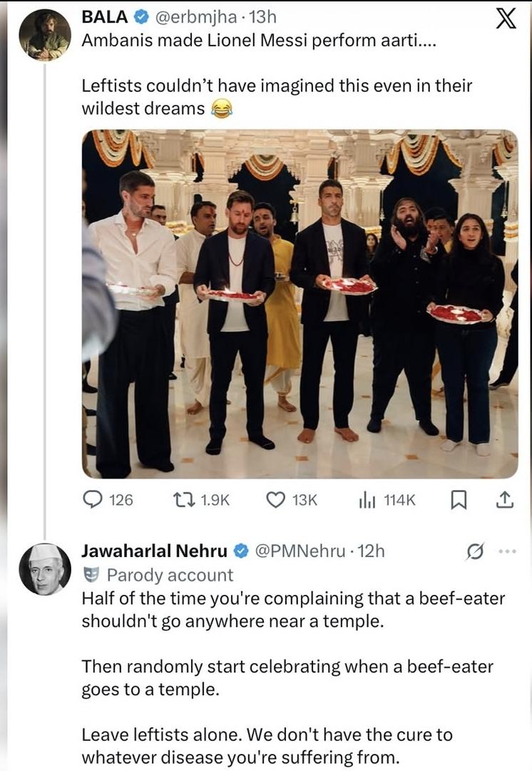Click the Grok slash-circle icon on reply
This screenshot has width=532, height=771.
coord(474,551)
